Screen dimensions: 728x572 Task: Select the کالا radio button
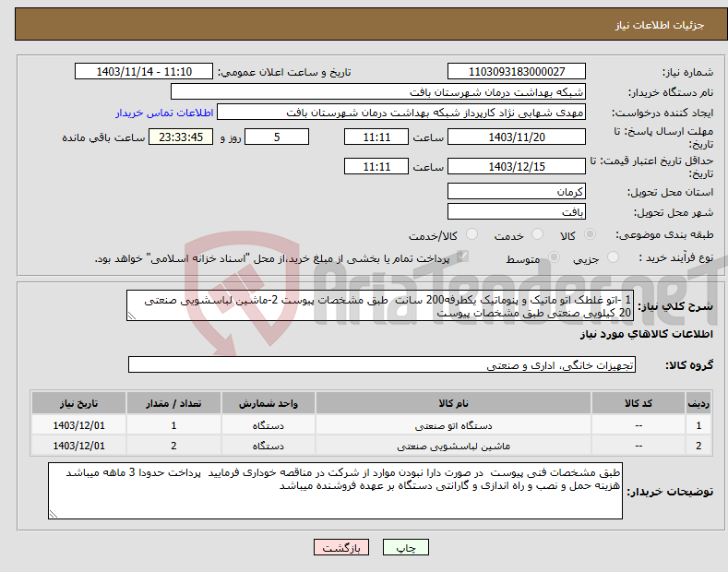coord(590,234)
